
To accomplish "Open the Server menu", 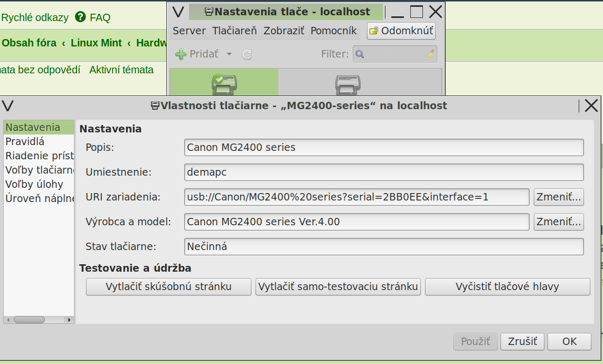I will click(x=189, y=31).
